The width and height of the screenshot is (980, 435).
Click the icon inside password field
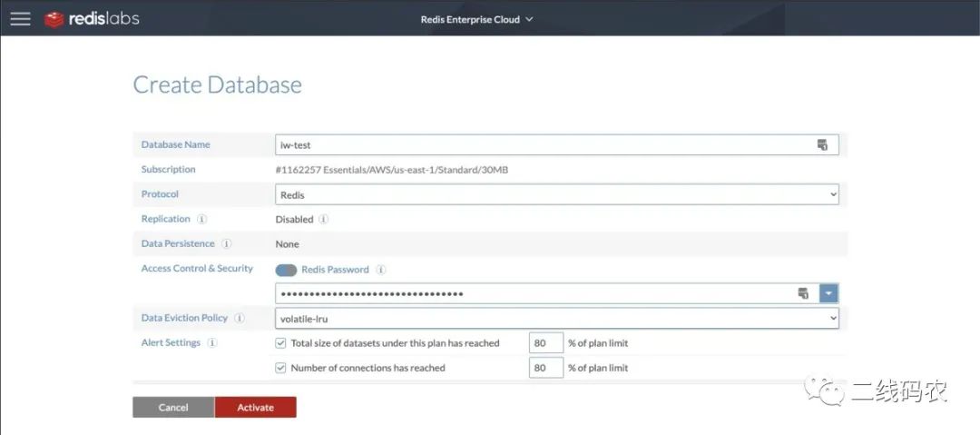[x=803, y=293]
